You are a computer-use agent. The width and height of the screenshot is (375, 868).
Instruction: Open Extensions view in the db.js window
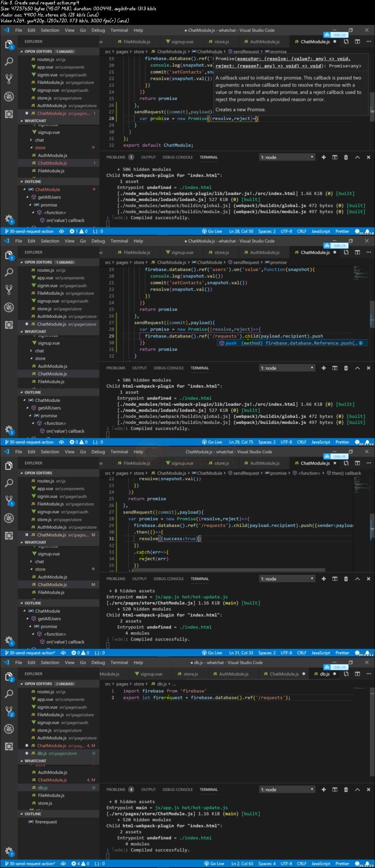(x=9, y=746)
